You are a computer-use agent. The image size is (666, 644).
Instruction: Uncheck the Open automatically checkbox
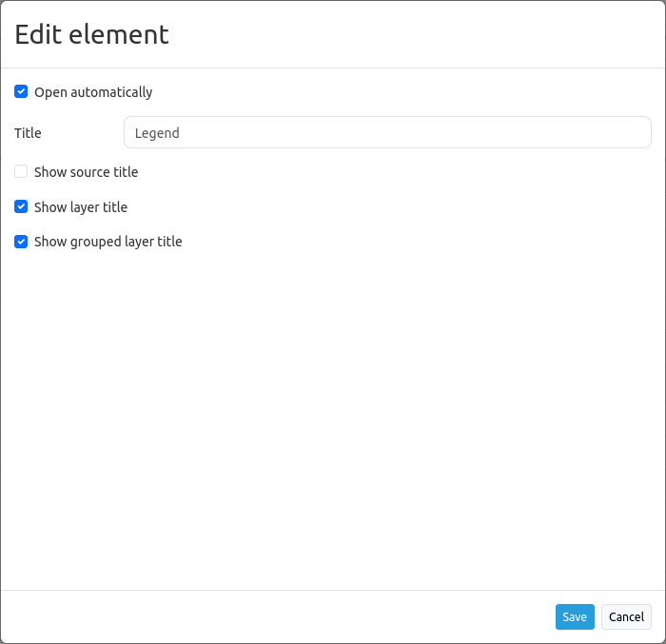(x=21, y=92)
